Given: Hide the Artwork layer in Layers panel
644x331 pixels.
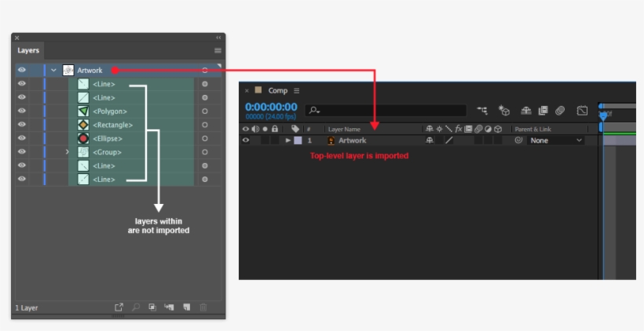Looking at the screenshot, I should pos(22,70).
